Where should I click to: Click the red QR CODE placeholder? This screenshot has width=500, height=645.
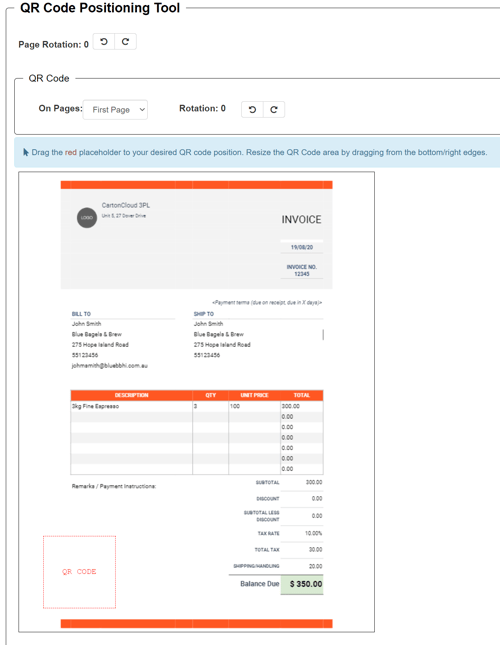[x=79, y=572]
